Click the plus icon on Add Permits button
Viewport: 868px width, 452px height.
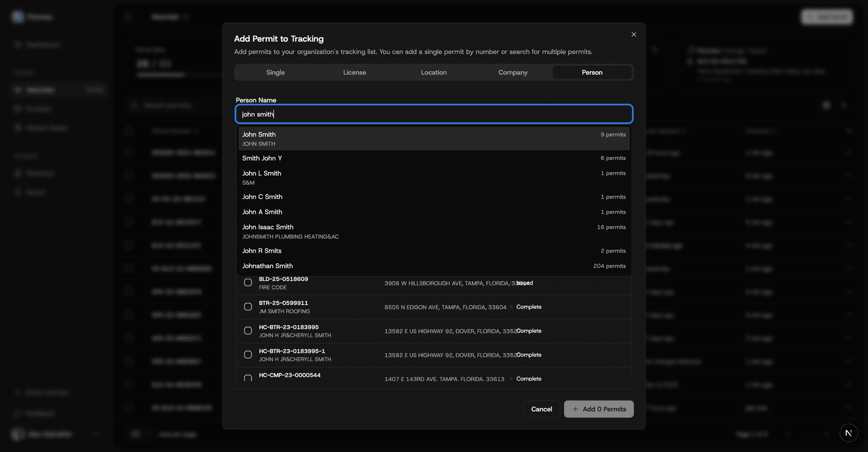click(x=575, y=409)
